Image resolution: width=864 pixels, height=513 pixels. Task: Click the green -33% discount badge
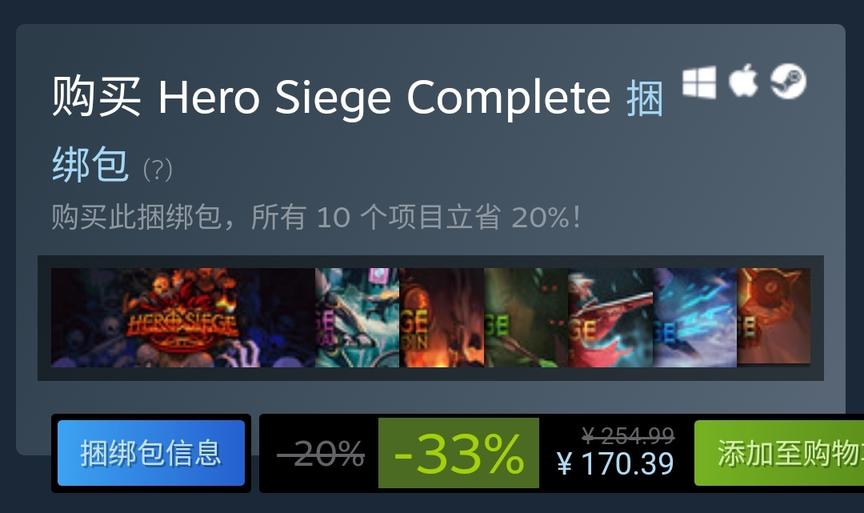pyautogui.click(x=458, y=453)
